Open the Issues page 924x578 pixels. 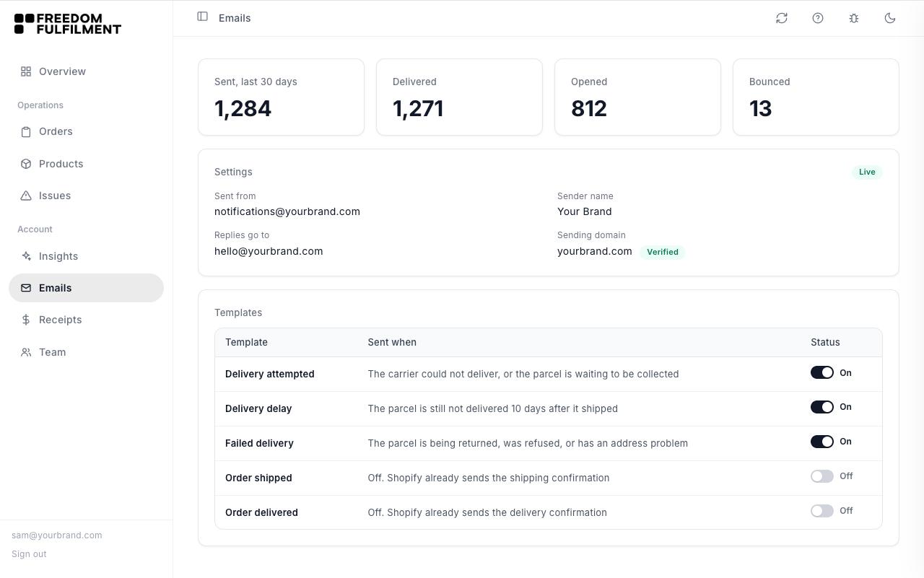point(86,196)
